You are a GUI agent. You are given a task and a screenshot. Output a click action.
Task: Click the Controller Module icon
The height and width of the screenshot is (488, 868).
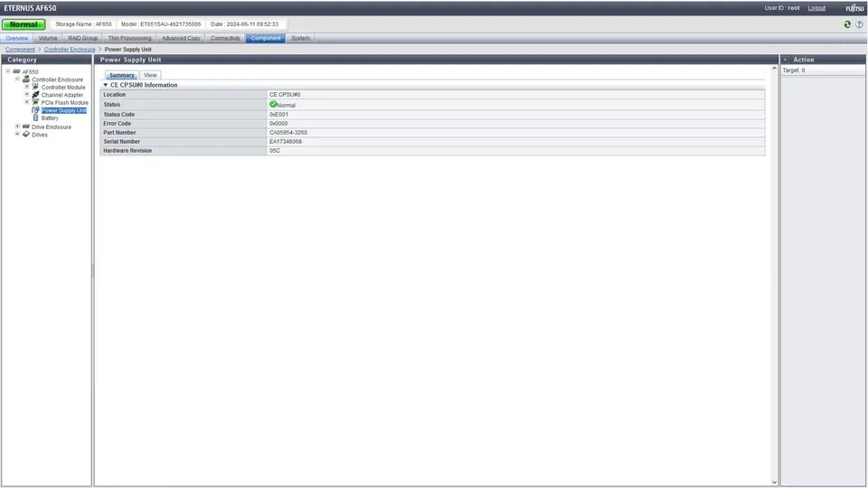35,87
